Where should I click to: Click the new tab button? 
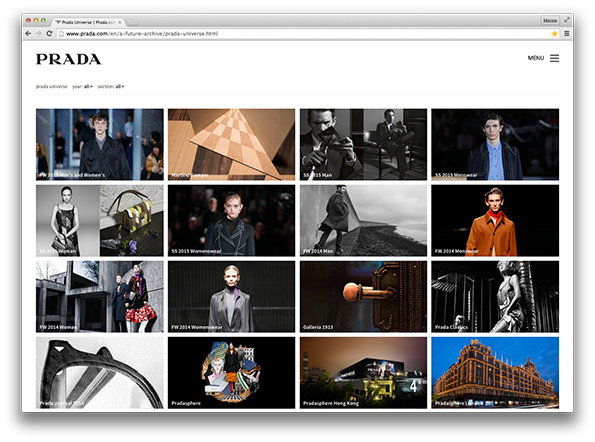(x=132, y=22)
